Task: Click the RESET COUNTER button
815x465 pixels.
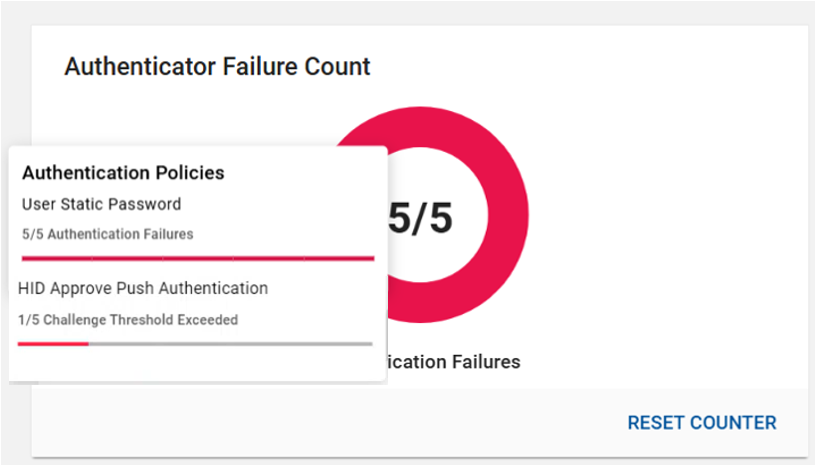Action: [701, 423]
